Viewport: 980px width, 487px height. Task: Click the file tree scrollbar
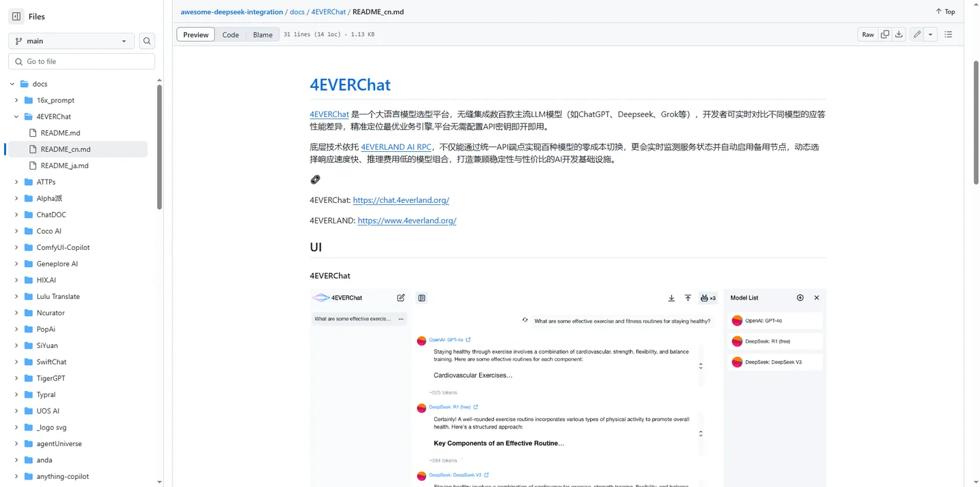coord(159,146)
